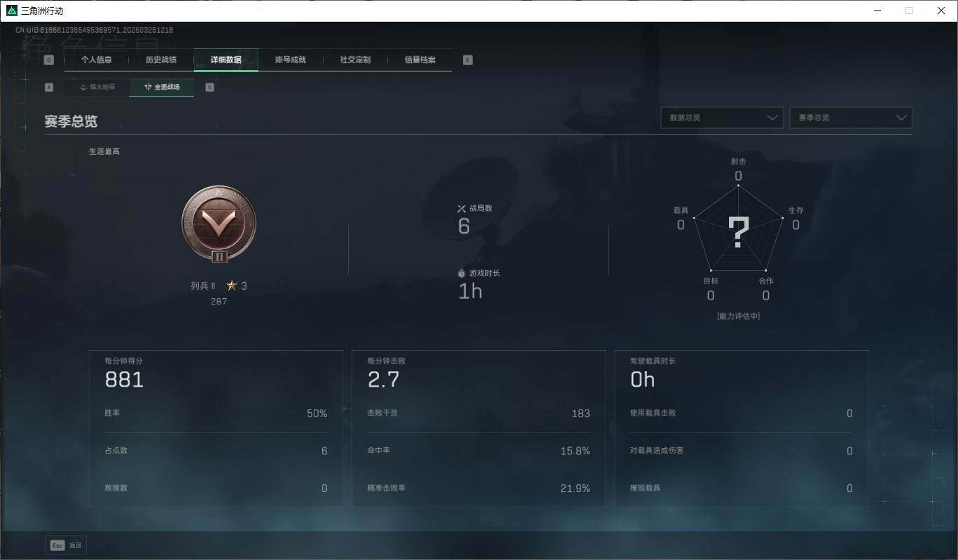Click the 三角洲行动 window title text

(42, 10)
